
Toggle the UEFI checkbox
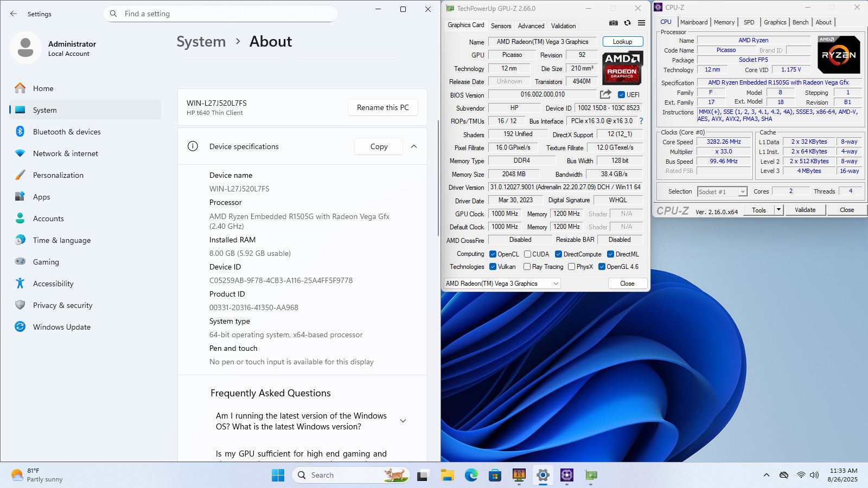click(621, 95)
